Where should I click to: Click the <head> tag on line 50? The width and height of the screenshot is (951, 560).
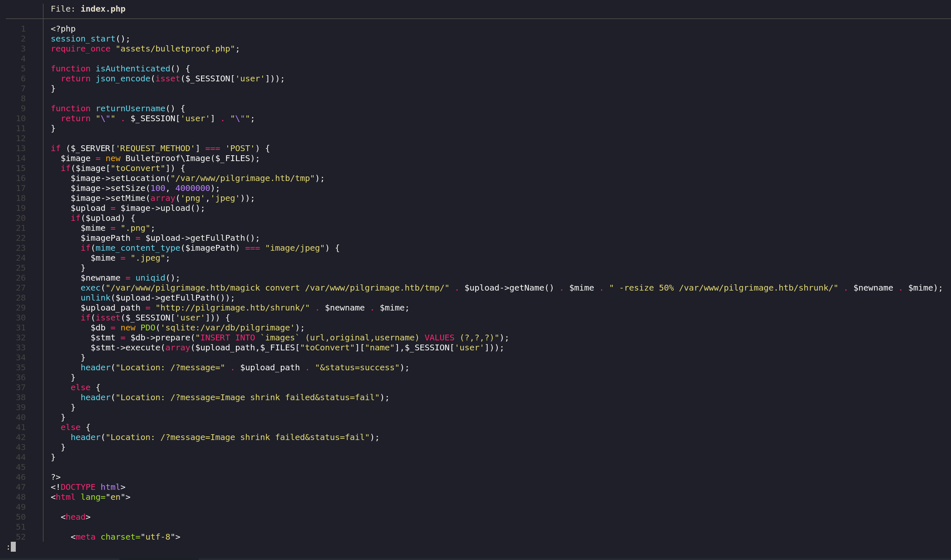click(76, 517)
